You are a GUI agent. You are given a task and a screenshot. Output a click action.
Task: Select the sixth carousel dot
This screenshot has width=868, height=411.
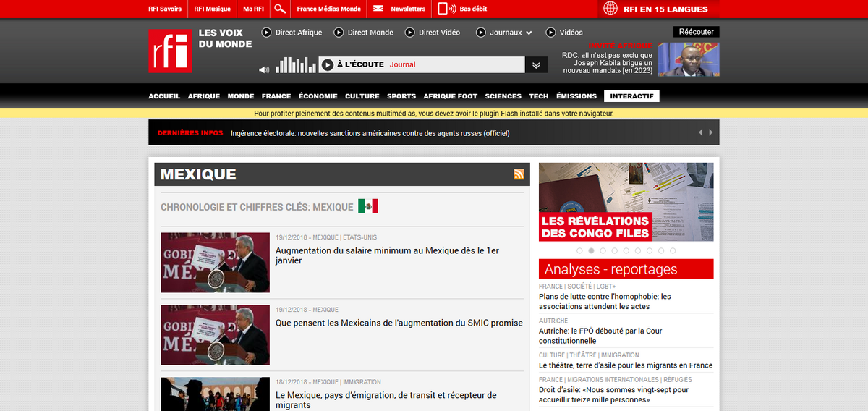pos(637,250)
